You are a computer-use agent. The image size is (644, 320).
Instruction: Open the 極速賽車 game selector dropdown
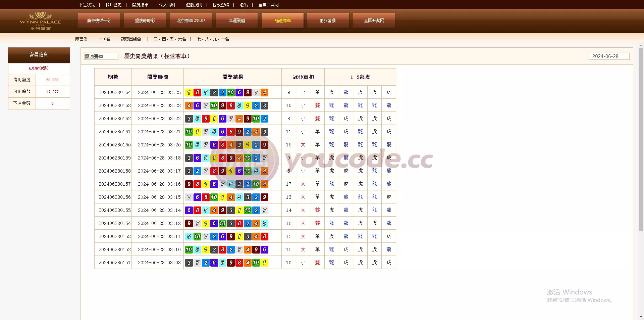[101, 56]
